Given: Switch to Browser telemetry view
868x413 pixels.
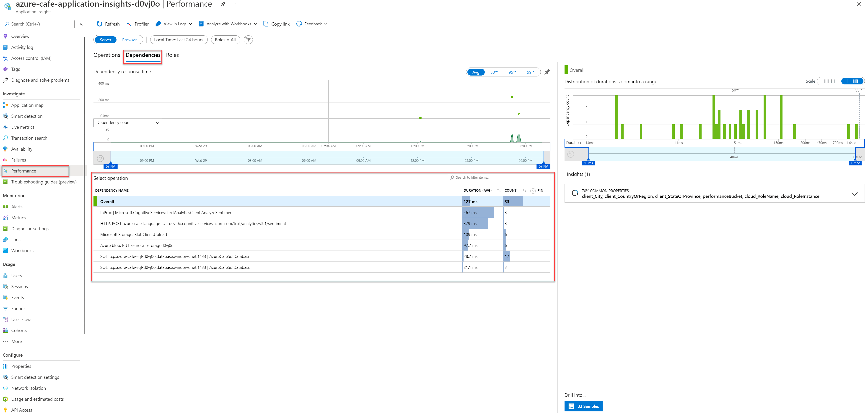Looking at the screenshot, I should point(129,39).
